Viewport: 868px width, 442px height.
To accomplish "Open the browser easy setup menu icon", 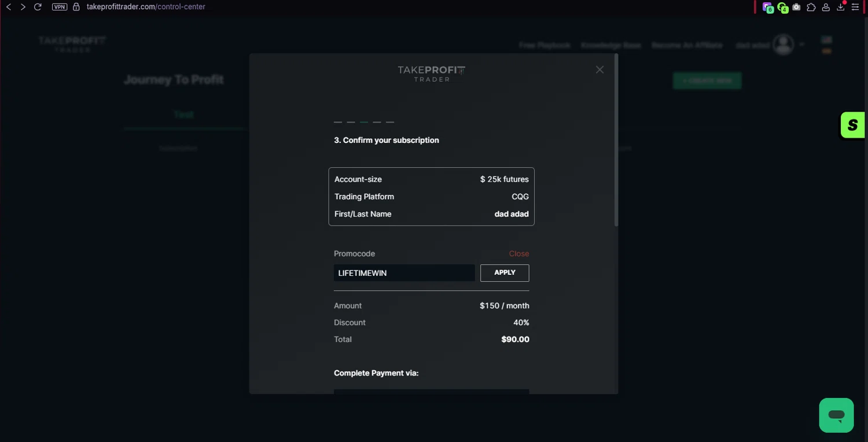I will (x=855, y=7).
